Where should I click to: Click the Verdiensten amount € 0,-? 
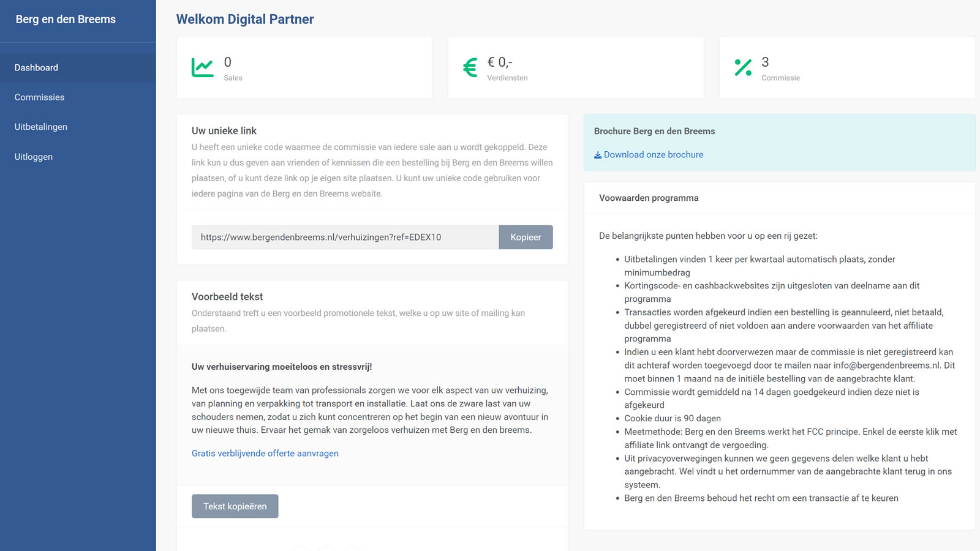[500, 62]
